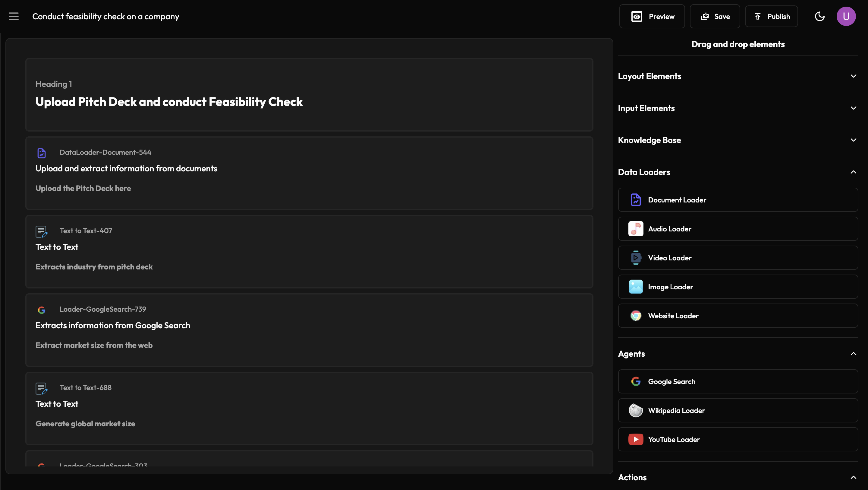The image size is (868, 490).
Task: Expand the Knowledge Base section
Action: click(x=853, y=140)
